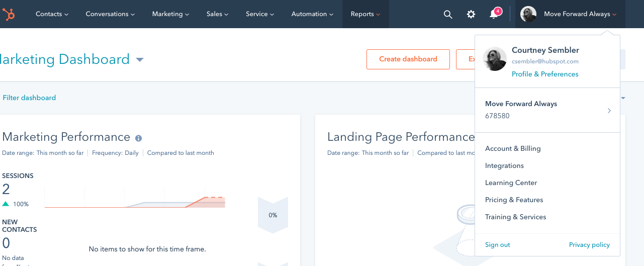The width and height of the screenshot is (644, 266).
Task: Open the Marketing Dashboard title dropdown arrow
Action: point(140,60)
